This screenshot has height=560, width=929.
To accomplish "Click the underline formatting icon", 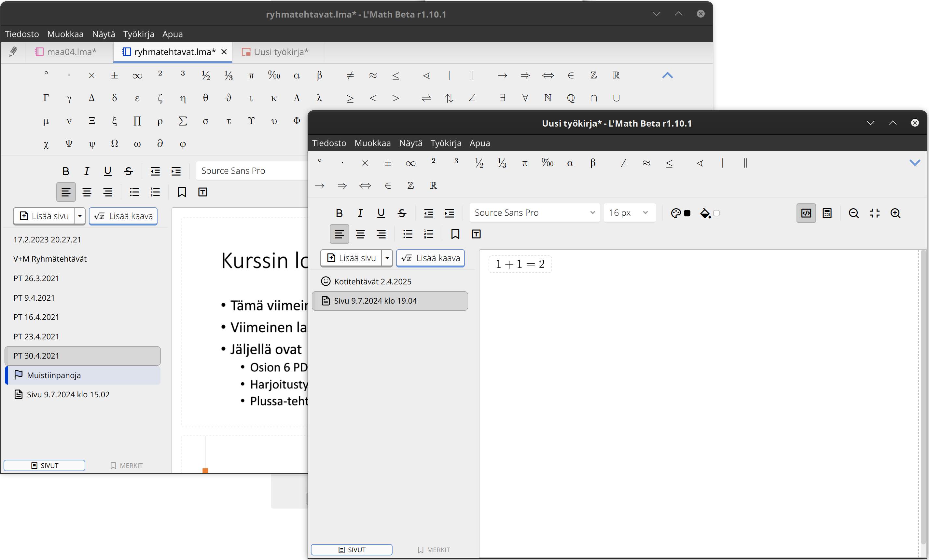I will [x=380, y=212].
